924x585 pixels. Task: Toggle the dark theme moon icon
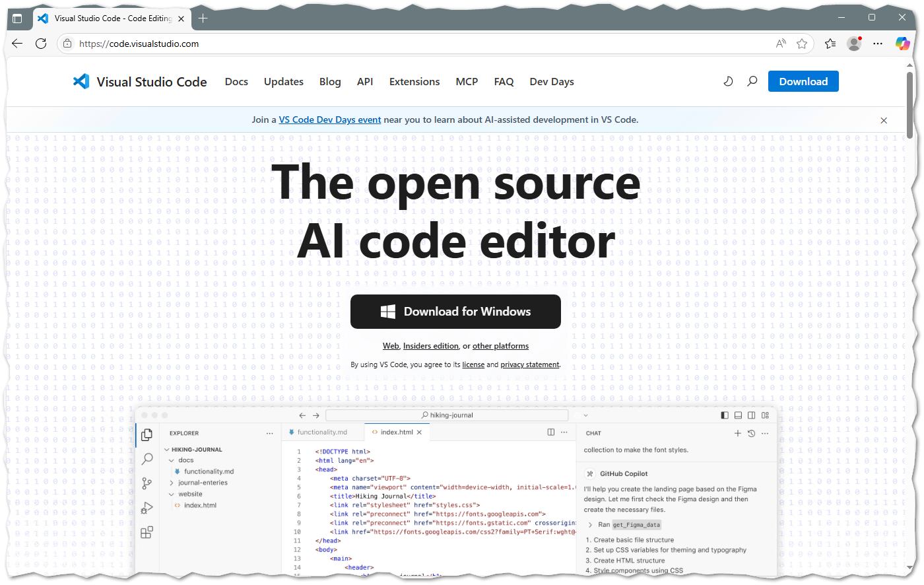point(728,81)
